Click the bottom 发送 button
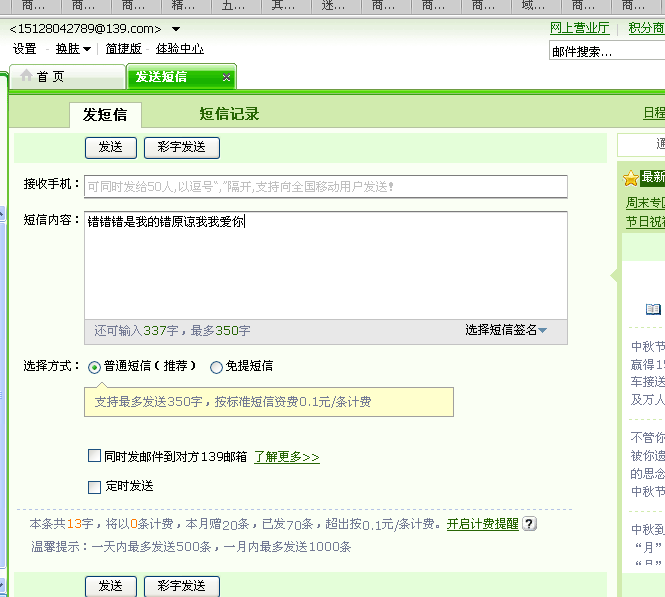 (x=111, y=586)
